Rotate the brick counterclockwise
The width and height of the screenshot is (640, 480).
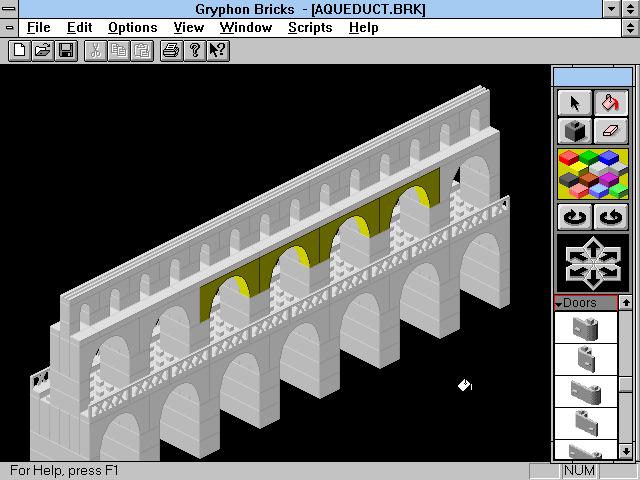tap(611, 217)
